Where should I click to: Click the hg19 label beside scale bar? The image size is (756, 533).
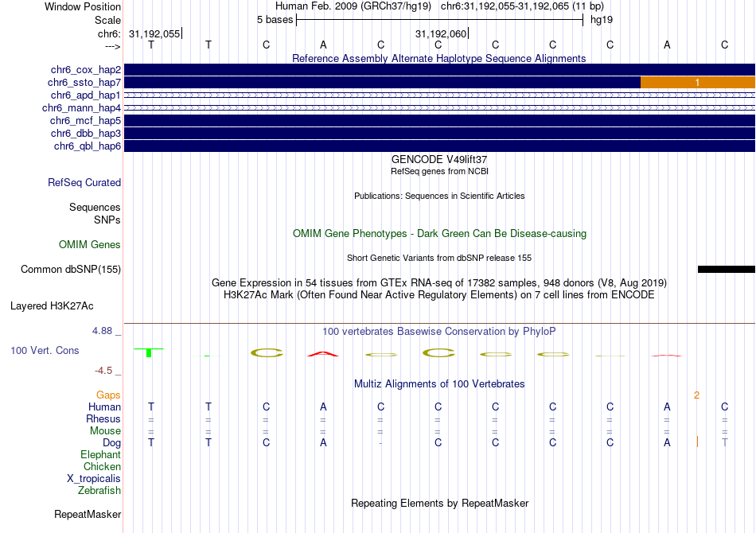602,20
